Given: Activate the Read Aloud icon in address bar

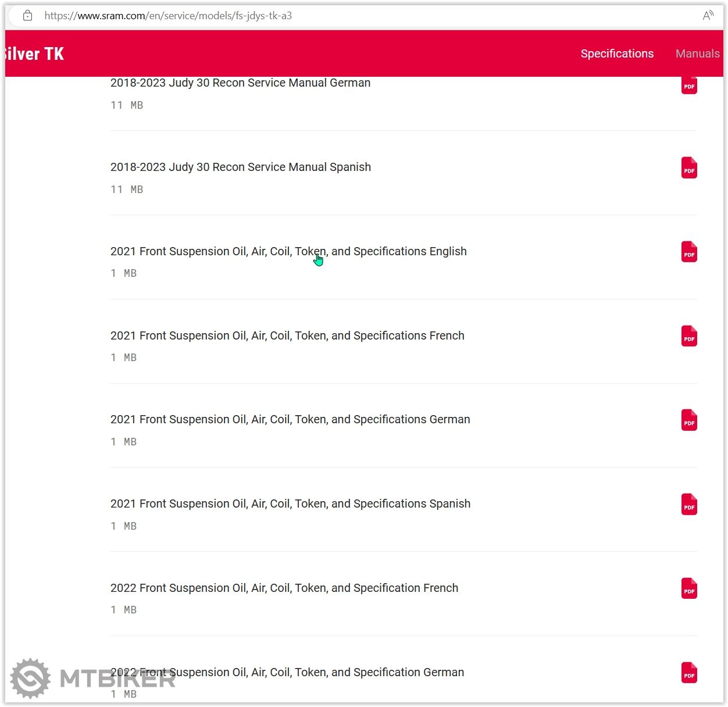Looking at the screenshot, I should (708, 16).
